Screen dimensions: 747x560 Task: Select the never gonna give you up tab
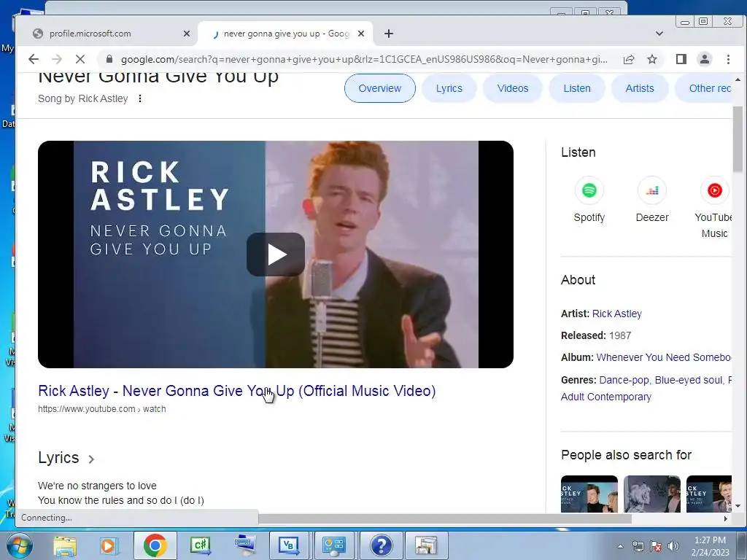(x=285, y=34)
